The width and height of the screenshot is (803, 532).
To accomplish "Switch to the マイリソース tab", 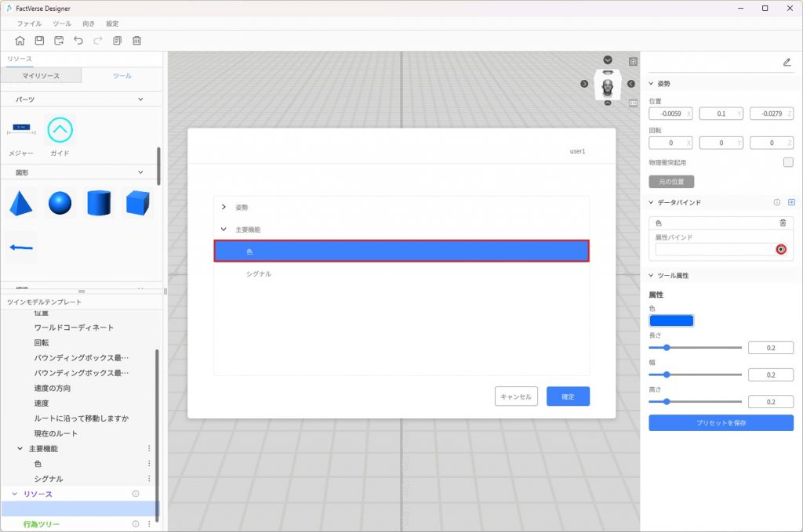I will point(41,76).
